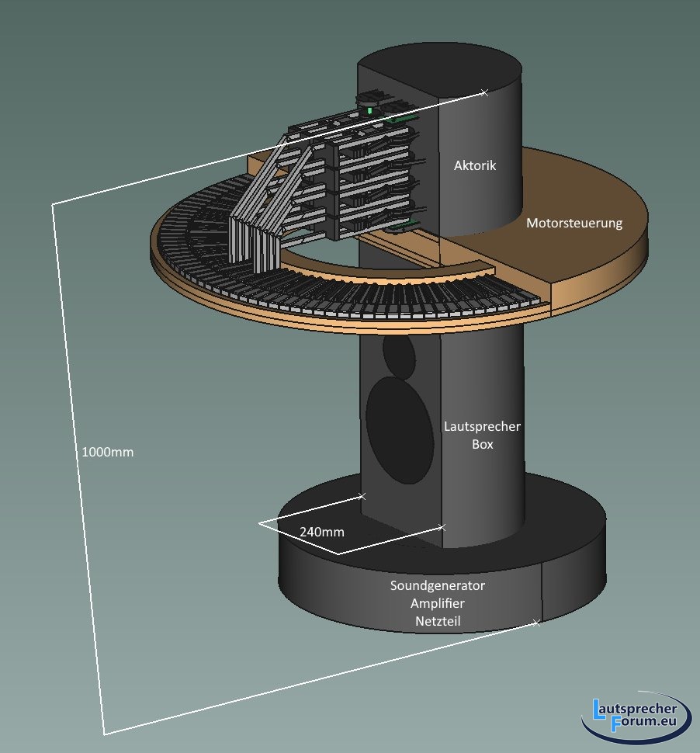
Task: Click the white X marker on base edge
Action: 535,623
